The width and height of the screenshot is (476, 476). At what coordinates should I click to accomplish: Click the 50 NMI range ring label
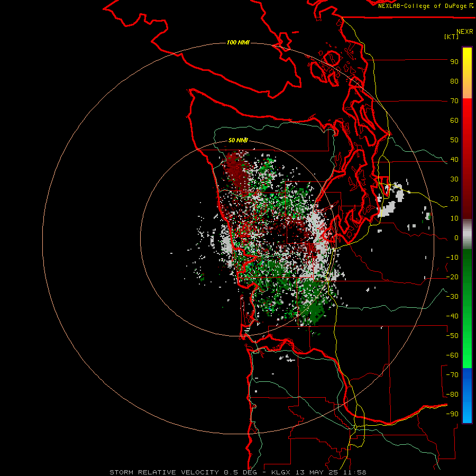point(238,140)
